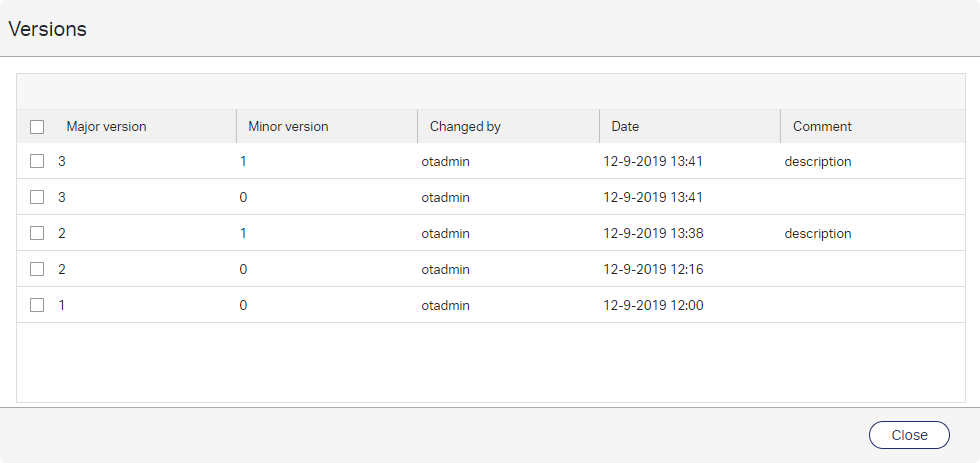Sort by Major version column header

click(x=106, y=127)
